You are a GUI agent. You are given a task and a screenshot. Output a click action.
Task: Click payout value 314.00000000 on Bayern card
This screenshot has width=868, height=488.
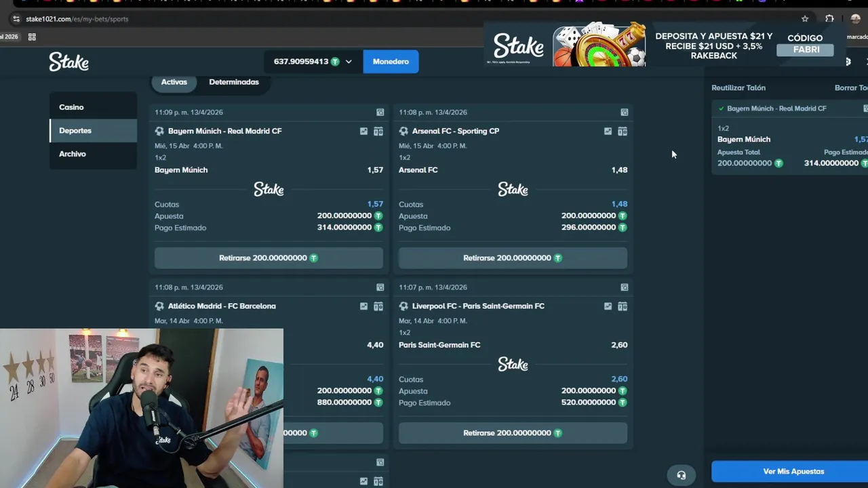(x=344, y=228)
